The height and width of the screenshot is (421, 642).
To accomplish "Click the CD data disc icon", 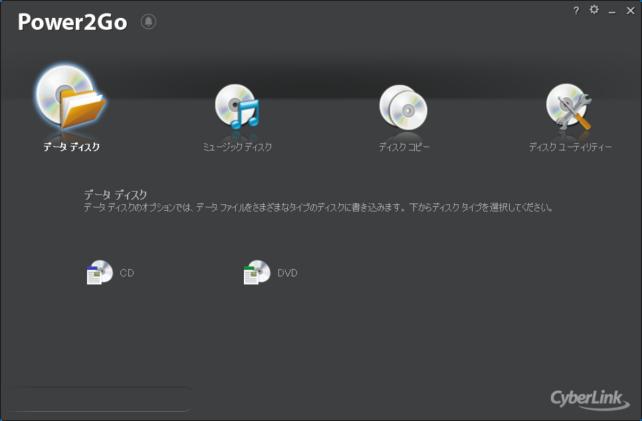I will point(99,272).
